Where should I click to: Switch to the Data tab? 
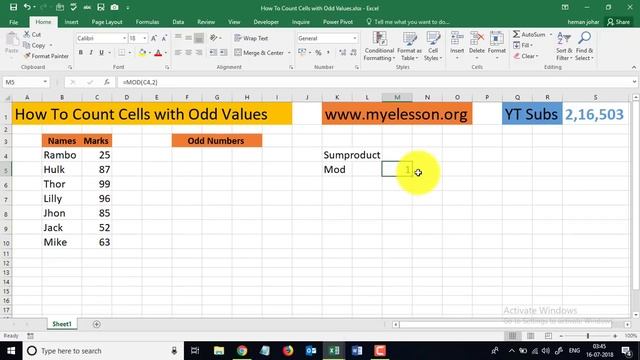click(x=178, y=22)
